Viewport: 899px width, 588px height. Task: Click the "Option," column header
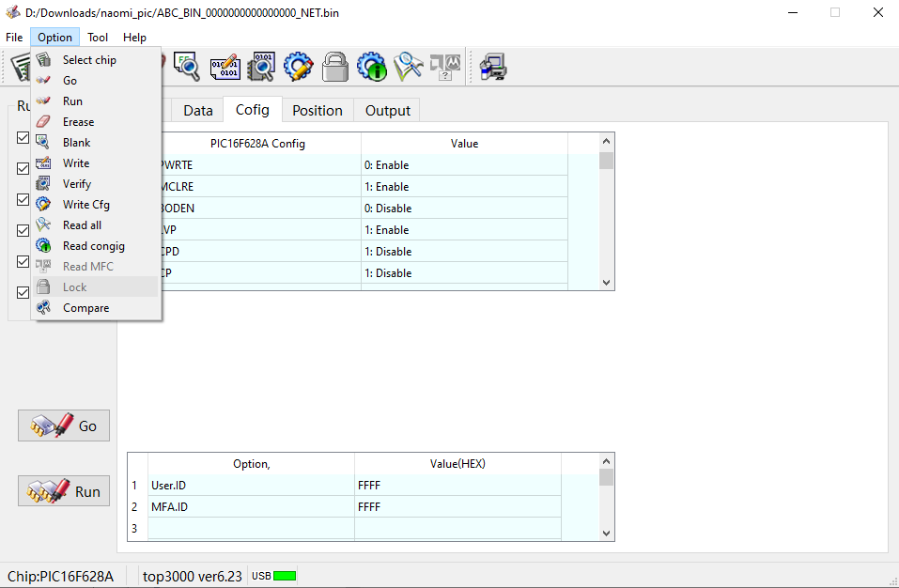(251, 464)
